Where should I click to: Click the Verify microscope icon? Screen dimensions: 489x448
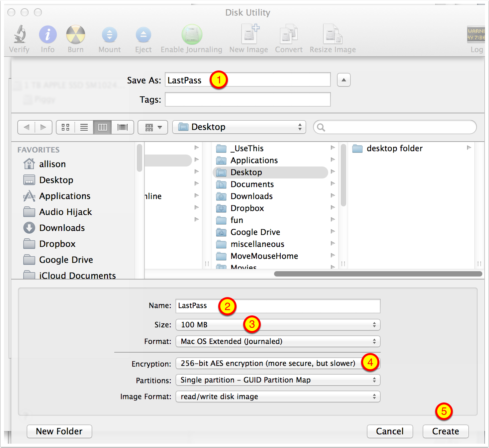click(20, 35)
